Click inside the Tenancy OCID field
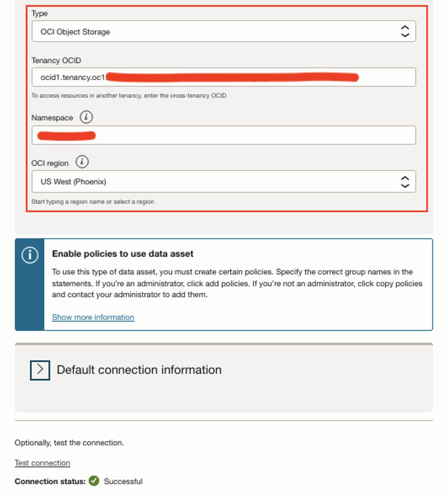 pos(385,77)
